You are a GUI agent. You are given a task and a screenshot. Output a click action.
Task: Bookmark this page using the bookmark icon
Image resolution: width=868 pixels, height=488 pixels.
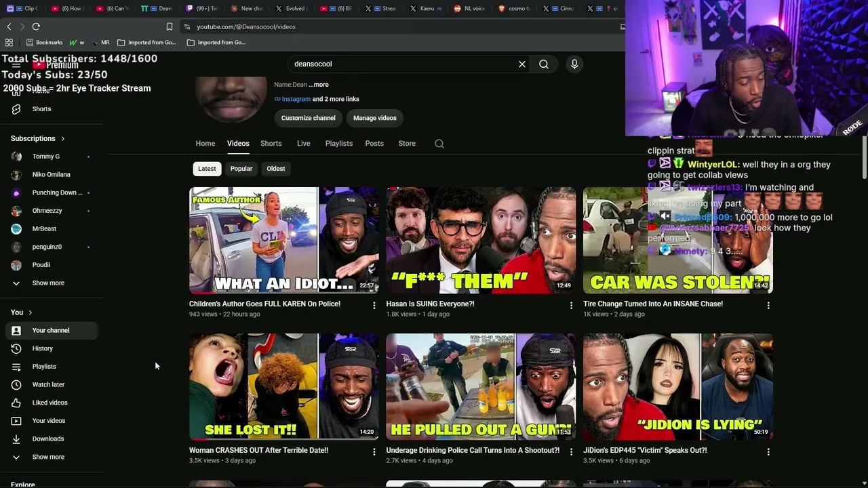170,26
